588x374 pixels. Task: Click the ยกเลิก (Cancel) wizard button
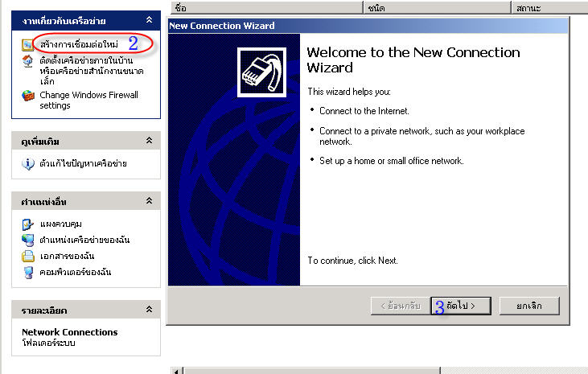point(529,306)
